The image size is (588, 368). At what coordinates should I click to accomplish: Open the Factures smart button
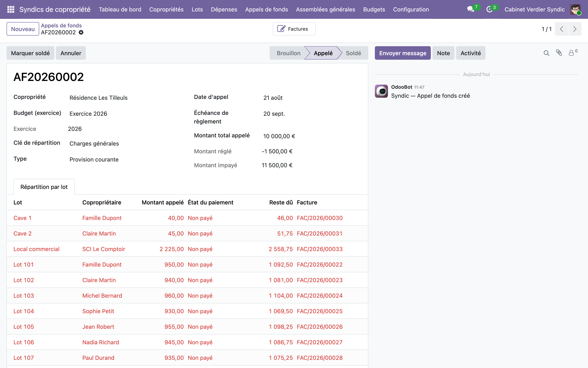[x=294, y=29]
